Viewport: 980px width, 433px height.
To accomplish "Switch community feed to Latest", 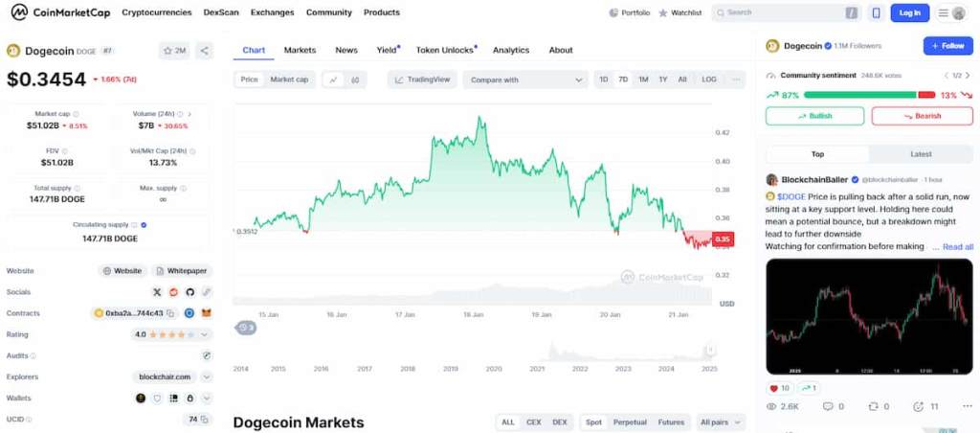I will point(921,154).
